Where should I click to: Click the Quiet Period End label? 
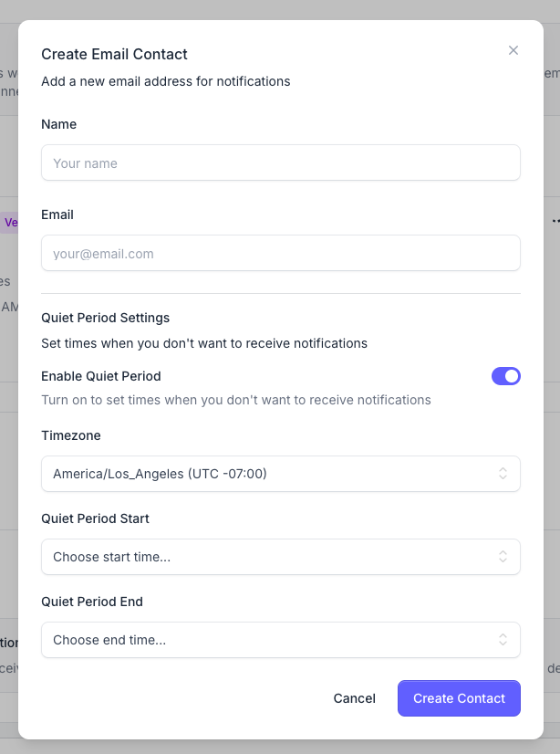92,602
